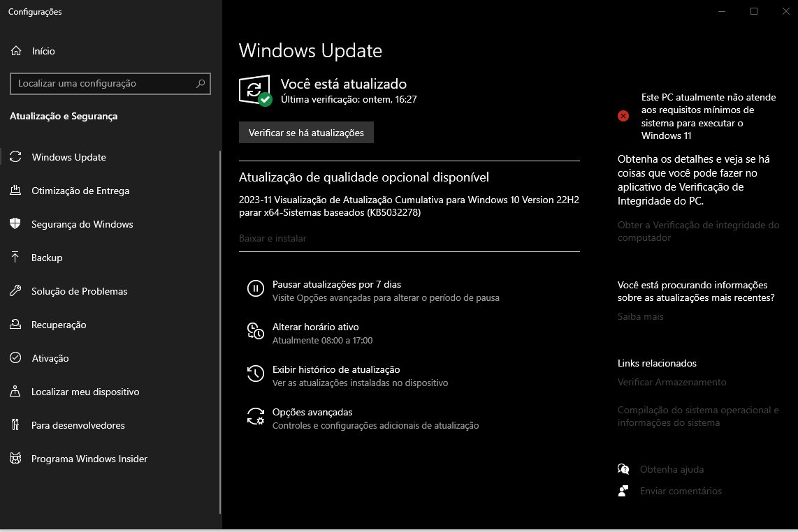Image resolution: width=798 pixels, height=532 pixels.
Task: Open Windows Update in sidebar
Action: [68, 157]
